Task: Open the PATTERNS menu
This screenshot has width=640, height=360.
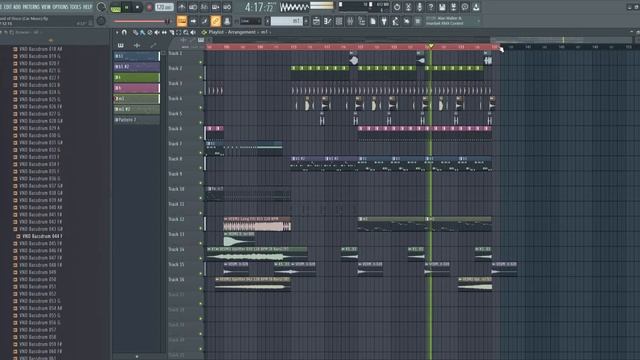Action: coord(31,7)
